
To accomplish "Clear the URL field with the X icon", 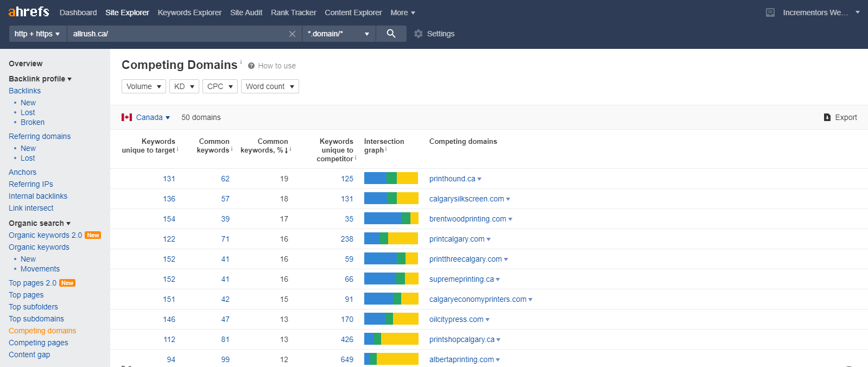I will pos(292,34).
